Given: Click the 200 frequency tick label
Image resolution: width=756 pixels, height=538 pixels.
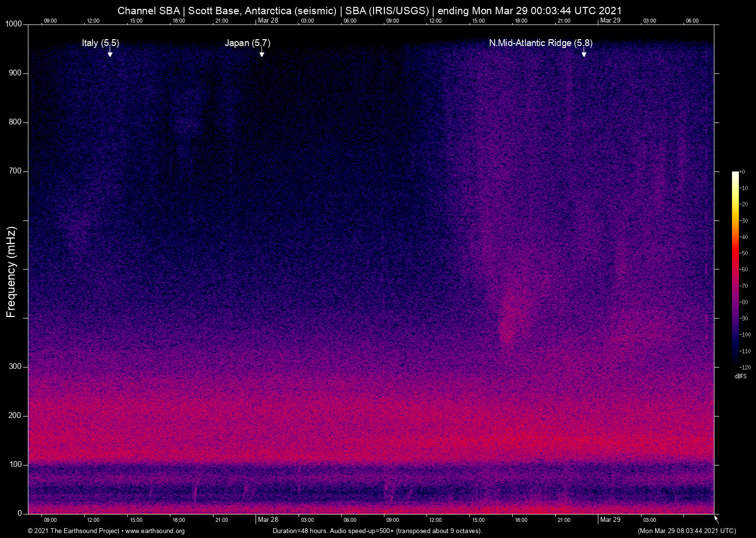Looking at the screenshot, I should tap(15, 416).
